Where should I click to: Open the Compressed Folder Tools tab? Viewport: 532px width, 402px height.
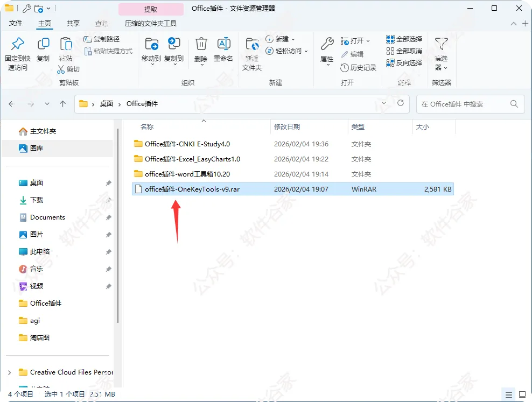pos(151,23)
